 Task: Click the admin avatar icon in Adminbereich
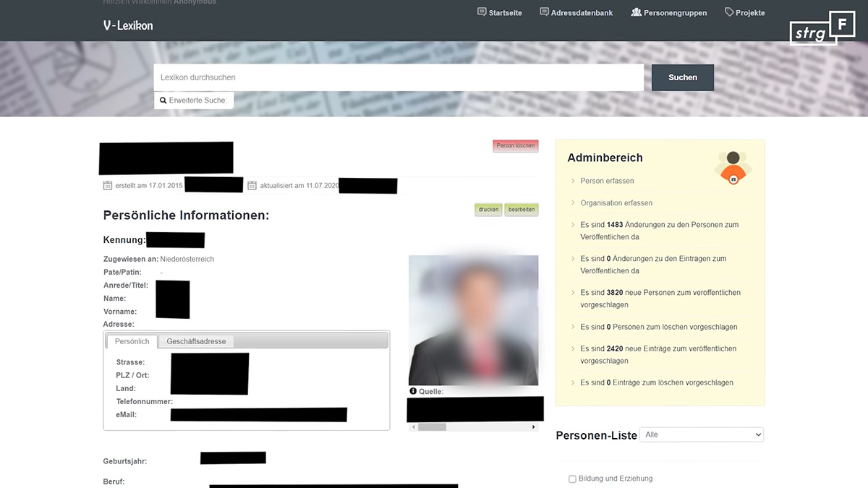(733, 168)
